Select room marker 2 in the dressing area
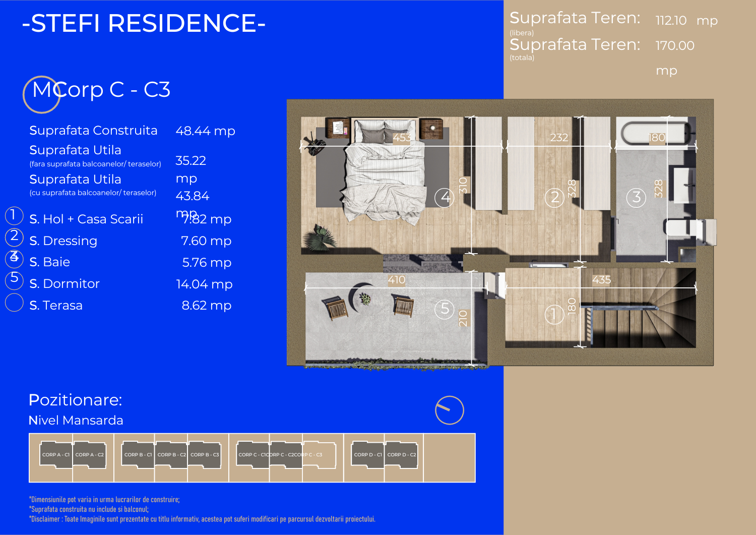This screenshot has width=756, height=535. tap(554, 197)
